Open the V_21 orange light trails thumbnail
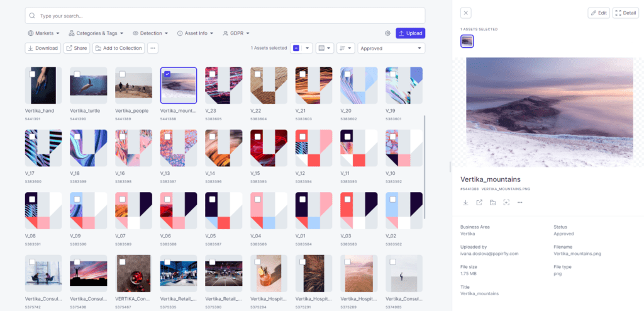This screenshot has width=644, height=311. 314,85
